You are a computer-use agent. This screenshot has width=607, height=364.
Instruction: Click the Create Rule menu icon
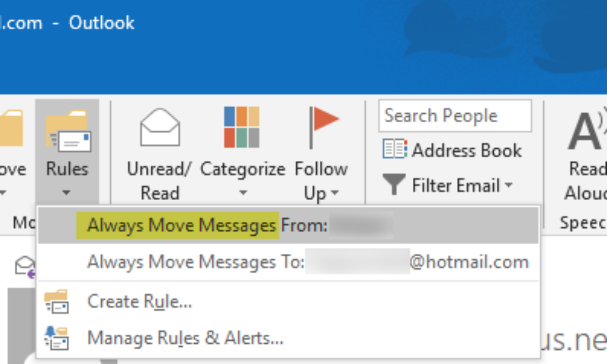tap(56, 302)
